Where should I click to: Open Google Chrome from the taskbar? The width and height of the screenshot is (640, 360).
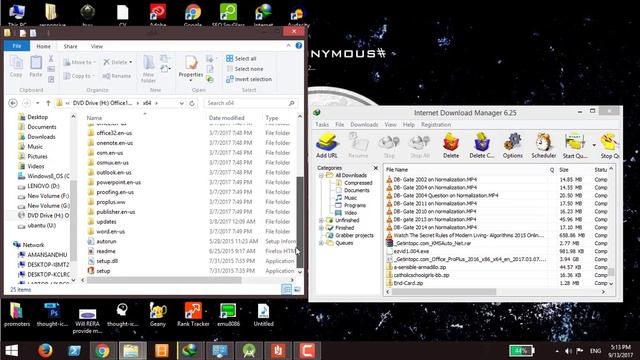pyautogui.click(x=102, y=351)
